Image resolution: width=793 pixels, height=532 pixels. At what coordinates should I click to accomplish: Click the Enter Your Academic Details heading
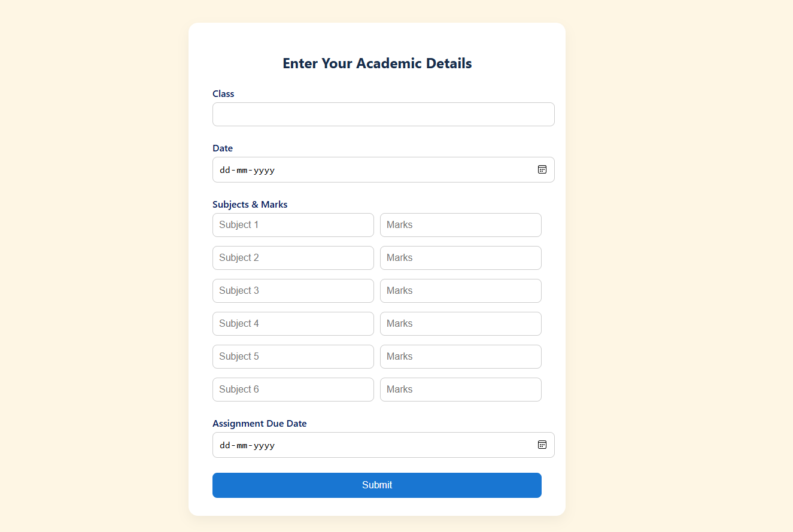(x=377, y=63)
